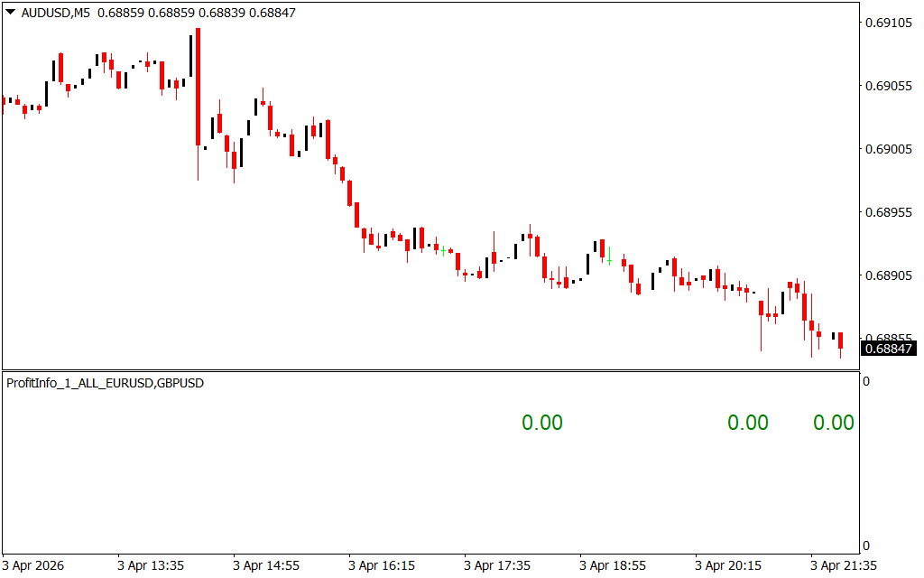Click the middle green 0.00 value
This screenshot has width=924, height=578.
tap(748, 423)
